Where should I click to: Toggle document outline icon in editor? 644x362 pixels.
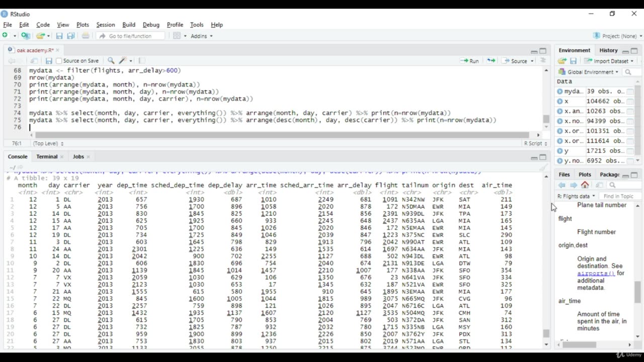click(x=543, y=61)
